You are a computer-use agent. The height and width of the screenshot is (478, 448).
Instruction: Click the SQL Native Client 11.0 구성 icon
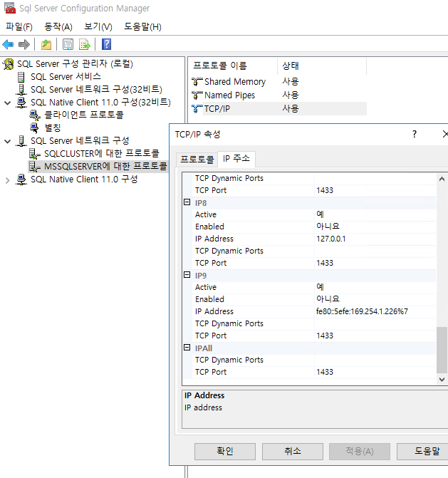pyautogui.click(x=21, y=180)
